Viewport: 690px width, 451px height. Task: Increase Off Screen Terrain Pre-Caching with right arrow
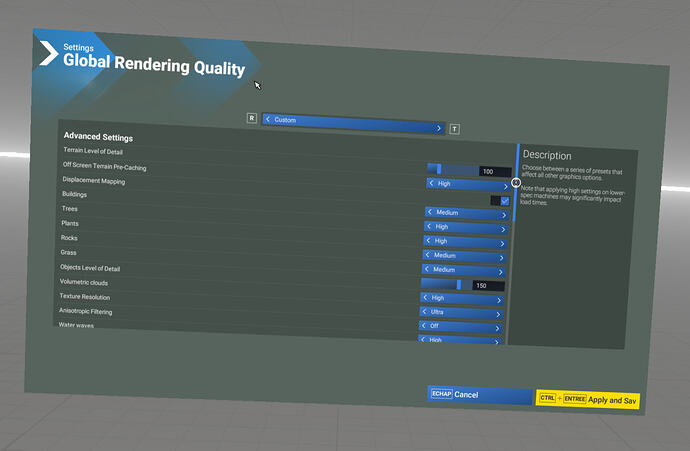pos(505,187)
